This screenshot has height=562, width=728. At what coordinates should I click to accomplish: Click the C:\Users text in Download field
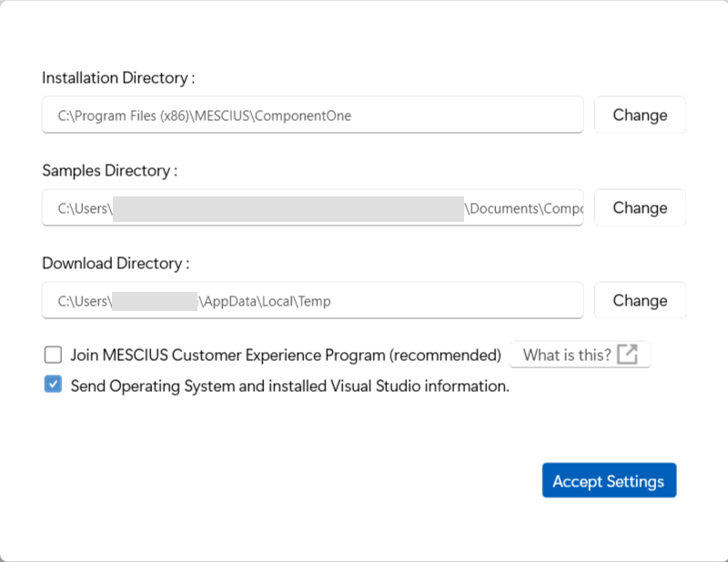coord(84,301)
